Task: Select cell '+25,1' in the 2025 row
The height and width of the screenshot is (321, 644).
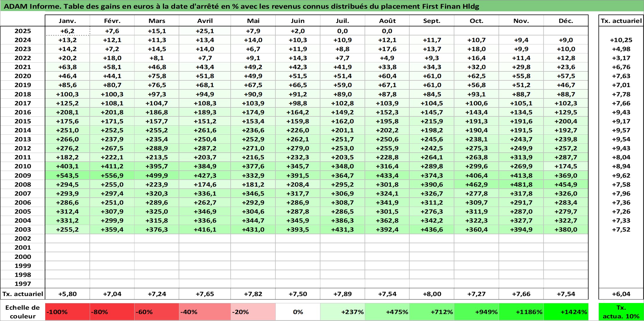Action: tap(205, 31)
